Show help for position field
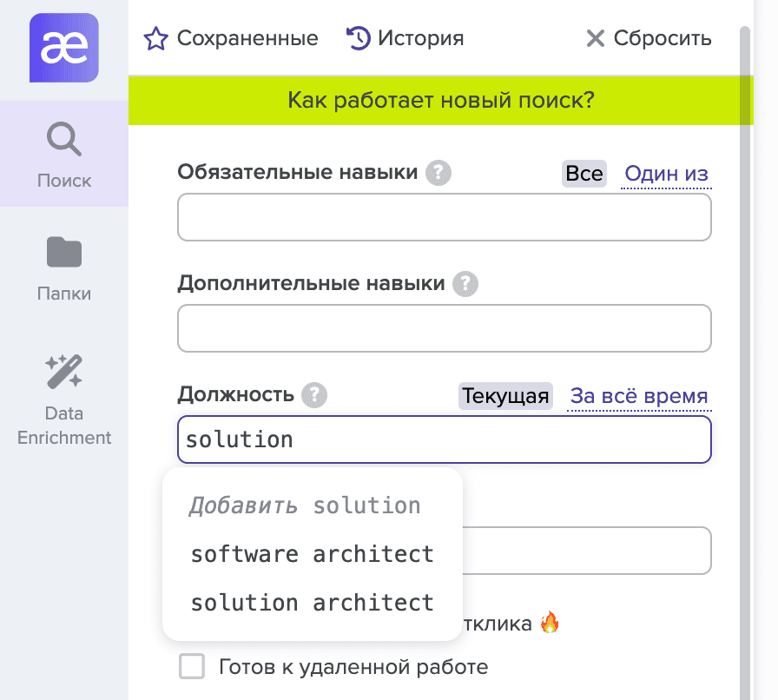Image resolution: width=778 pixels, height=700 pixels. click(x=314, y=396)
